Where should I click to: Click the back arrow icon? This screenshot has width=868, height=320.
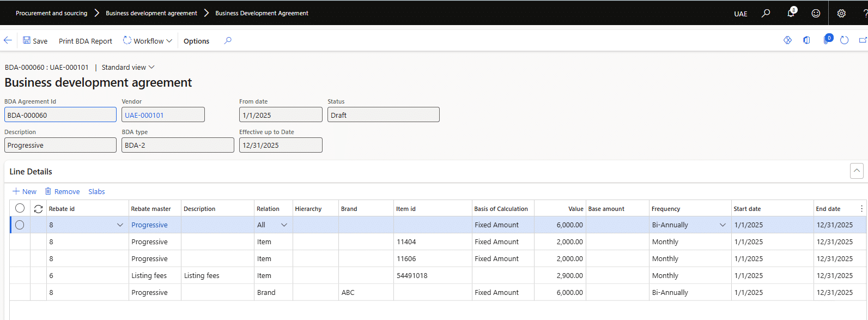(8, 40)
